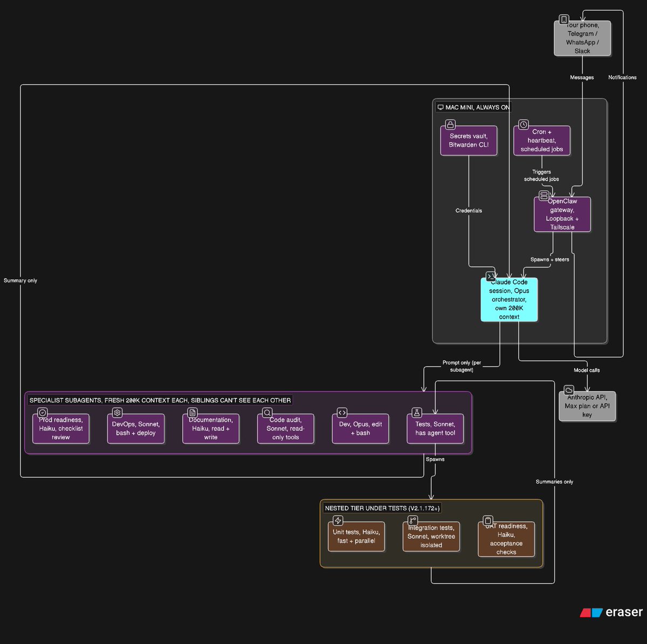Select the Integration tests, Sonnet node
Screen dimensions: 647x644
pos(431,537)
